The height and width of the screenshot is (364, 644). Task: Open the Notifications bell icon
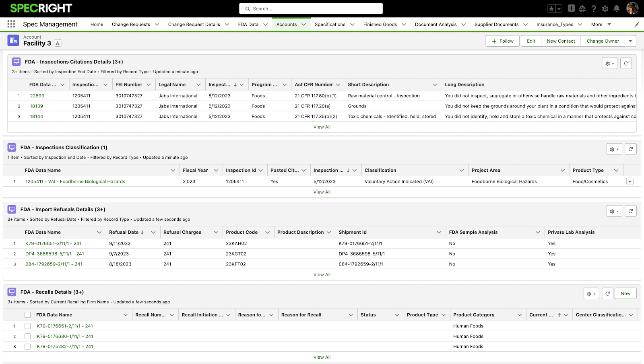click(x=616, y=8)
